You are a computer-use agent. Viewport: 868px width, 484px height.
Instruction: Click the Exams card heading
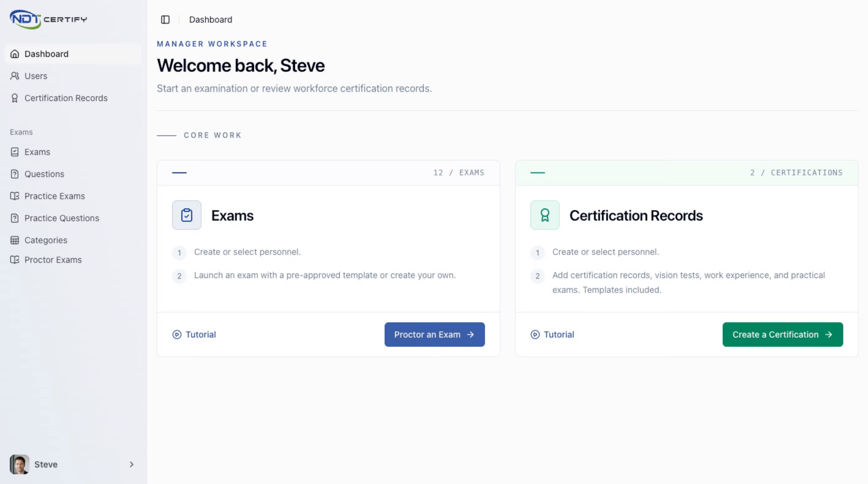coord(232,215)
